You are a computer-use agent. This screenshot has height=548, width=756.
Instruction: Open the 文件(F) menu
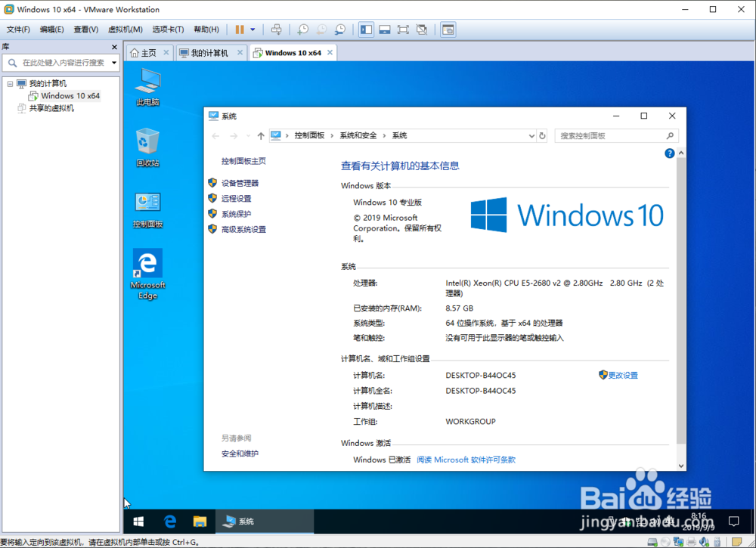[x=18, y=29]
